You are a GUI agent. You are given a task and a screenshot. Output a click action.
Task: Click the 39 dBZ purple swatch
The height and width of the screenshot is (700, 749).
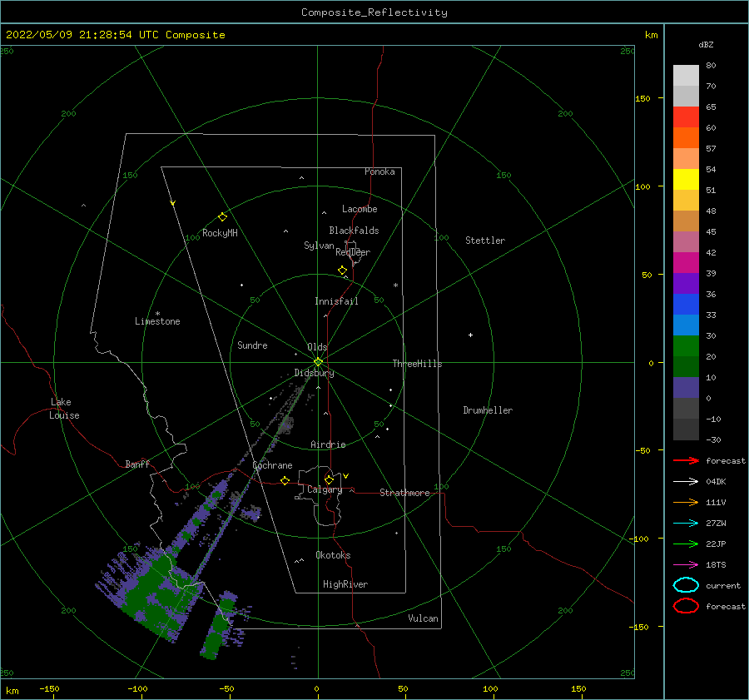[x=686, y=283]
